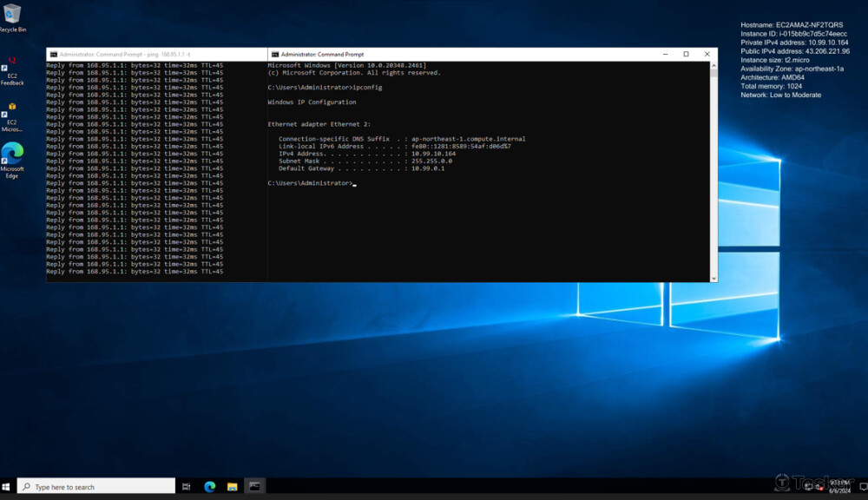This screenshot has width=868, height=500.
Task: Click the ipconfig Command Prompt system menu icon
Action: pyautogui.click(x=274, y=55)
